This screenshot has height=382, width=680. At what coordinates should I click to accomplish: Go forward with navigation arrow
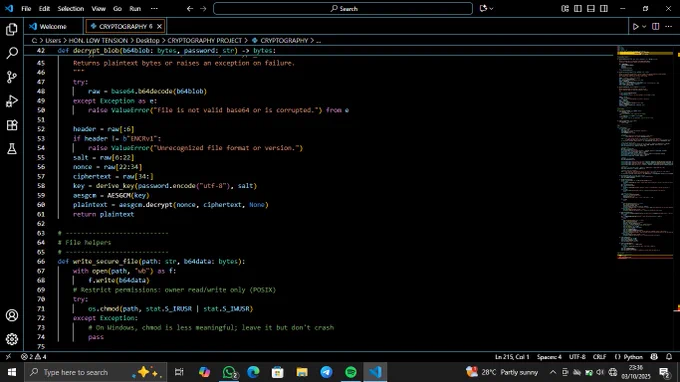(203, 8)
